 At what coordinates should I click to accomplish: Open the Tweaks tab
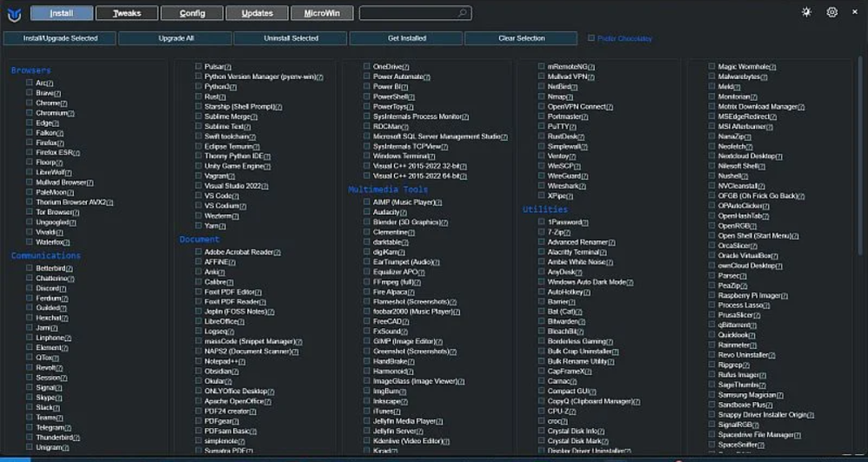pyautogui.click(x=127, y=13)
